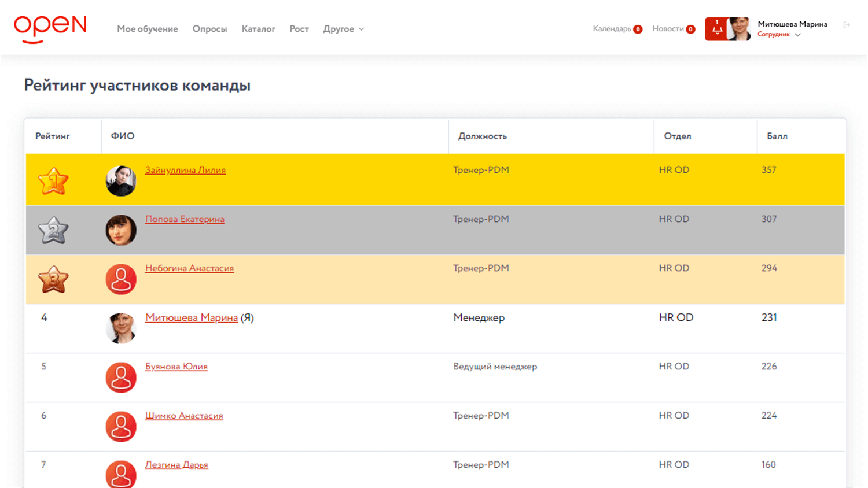Click the Open logo in the header

pyautogui.click(x=50, y=29)
